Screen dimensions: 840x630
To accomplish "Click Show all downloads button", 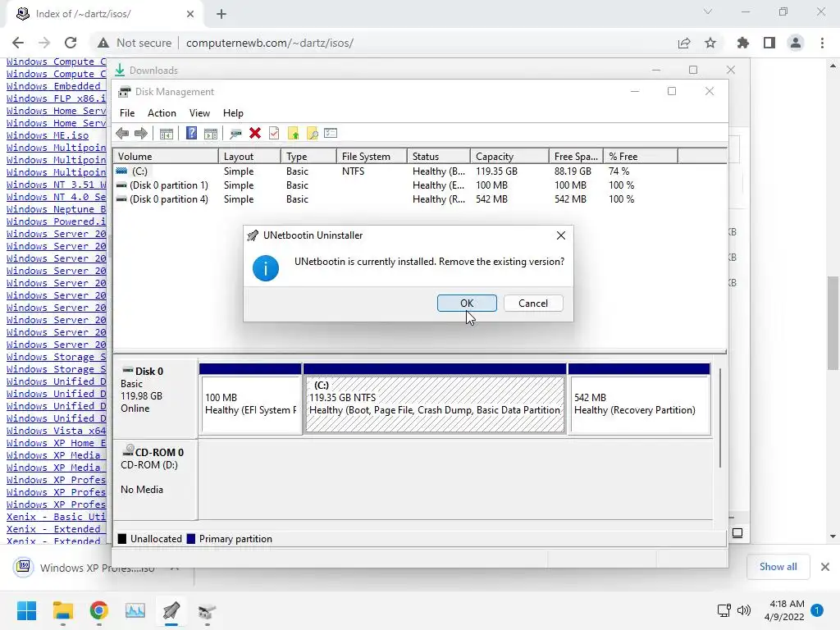I will [x=778, y=567].
